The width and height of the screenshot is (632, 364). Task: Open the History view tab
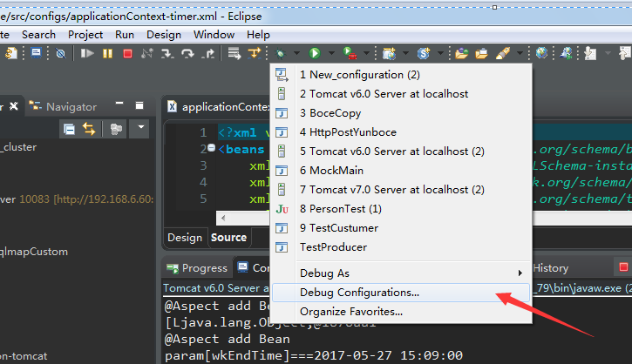pos(551,268)
